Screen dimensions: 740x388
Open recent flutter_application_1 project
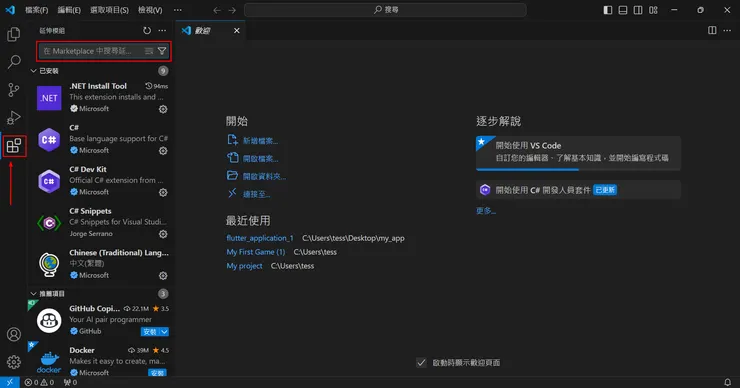260,238
